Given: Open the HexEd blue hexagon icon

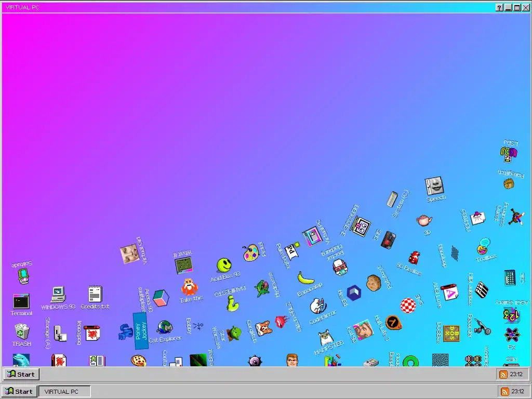Looking at the screenshot, I should point(354,293).
